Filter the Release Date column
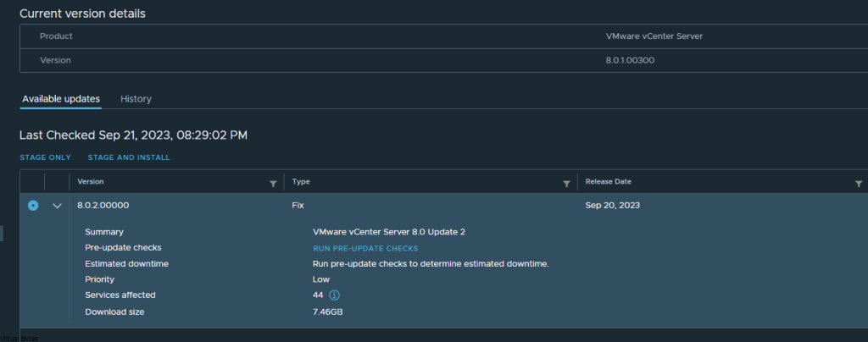 coord(858,184)
